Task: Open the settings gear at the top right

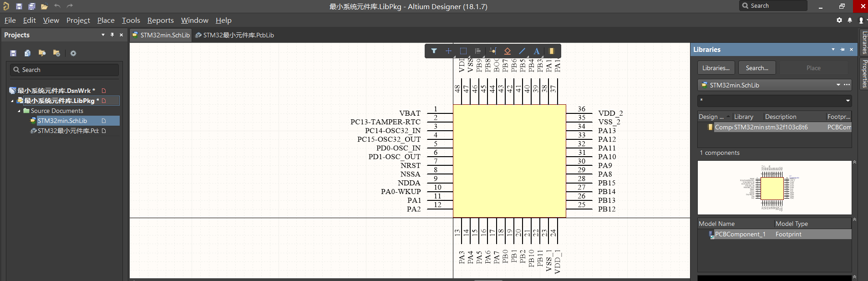Action: point(839,20)
